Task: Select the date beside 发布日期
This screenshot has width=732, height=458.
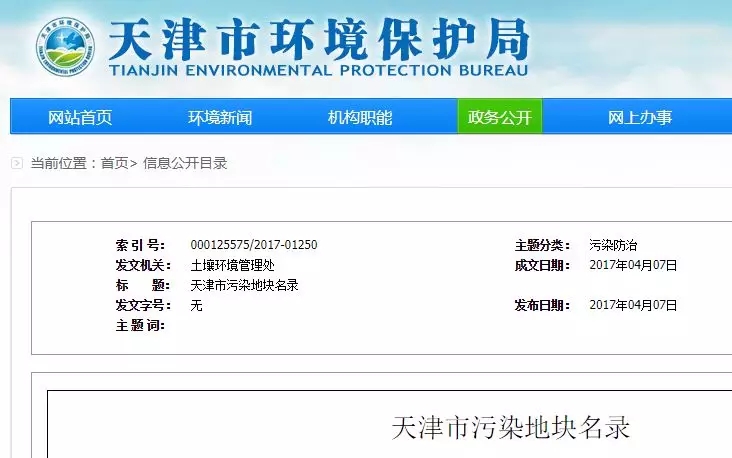Action: point(633,305)
